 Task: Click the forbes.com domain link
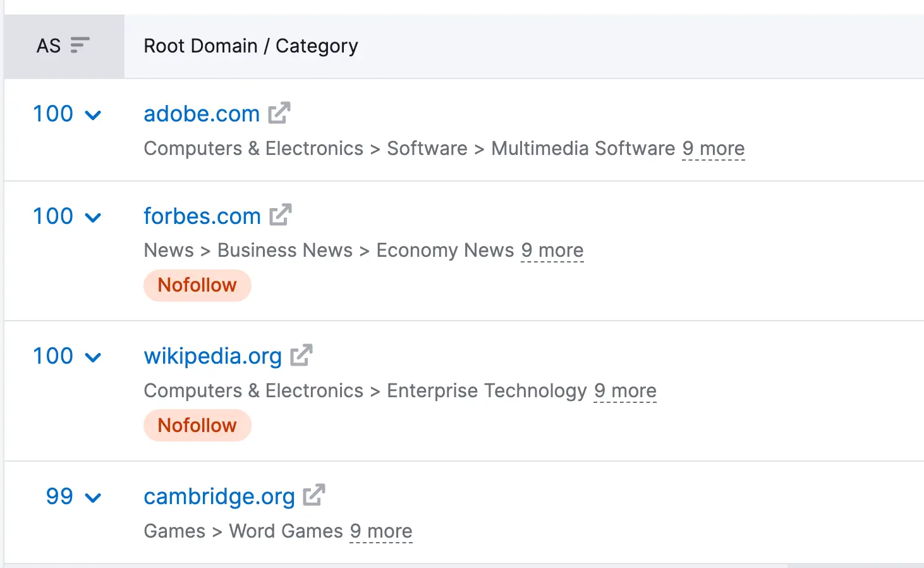click(202, 216)
